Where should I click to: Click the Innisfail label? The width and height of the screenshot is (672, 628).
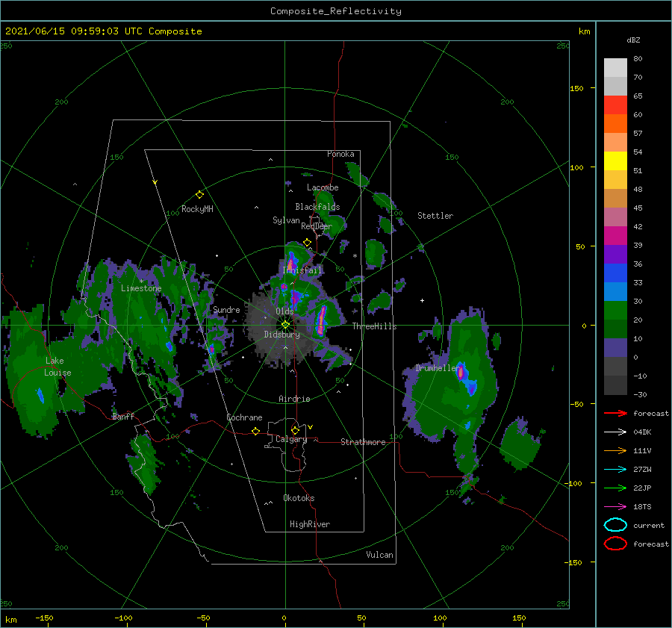tap(302, 270)
